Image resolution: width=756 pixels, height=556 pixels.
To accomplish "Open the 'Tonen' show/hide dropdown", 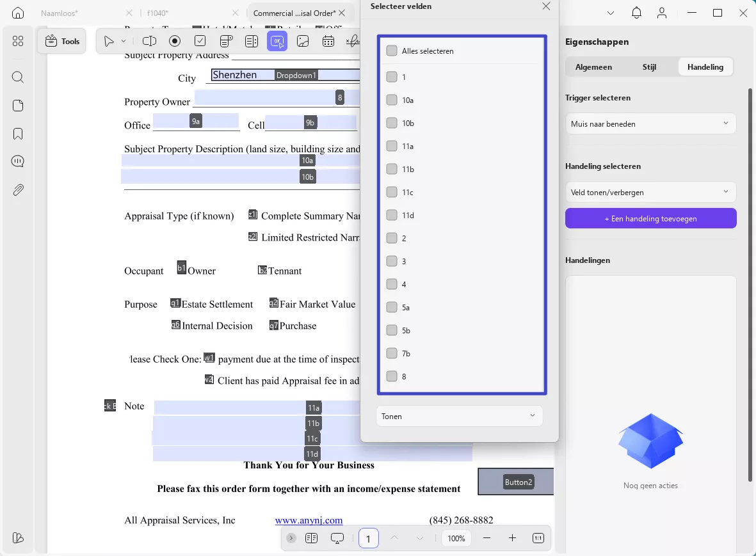I will (459, 416).
